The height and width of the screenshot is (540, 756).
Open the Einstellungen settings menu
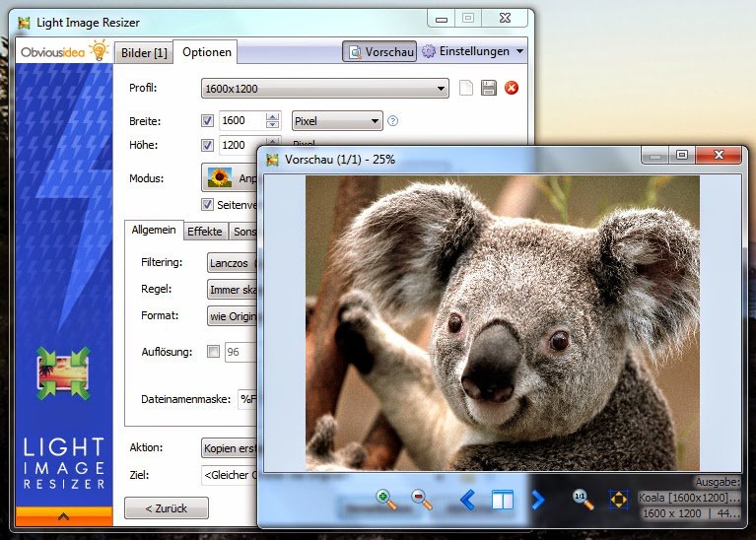pyautogui.click(x=472, y=51)
